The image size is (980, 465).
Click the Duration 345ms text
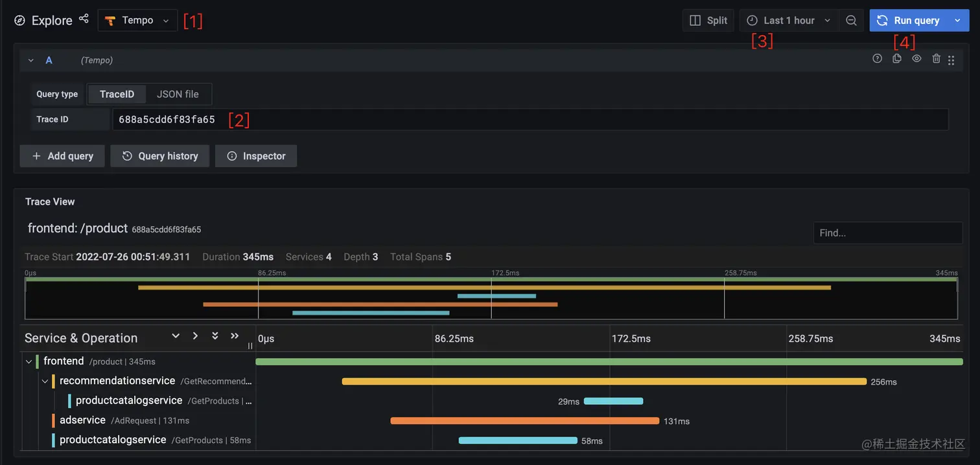coord(238,257)
